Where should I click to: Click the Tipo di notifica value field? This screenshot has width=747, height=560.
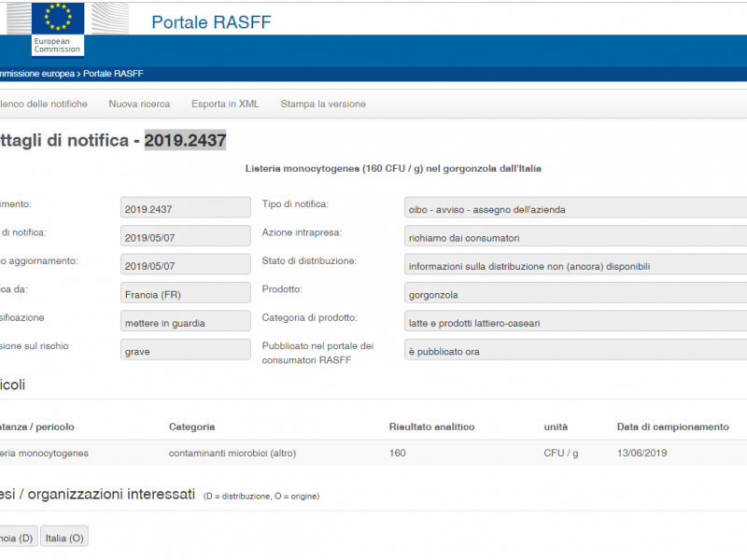point(575,207)
